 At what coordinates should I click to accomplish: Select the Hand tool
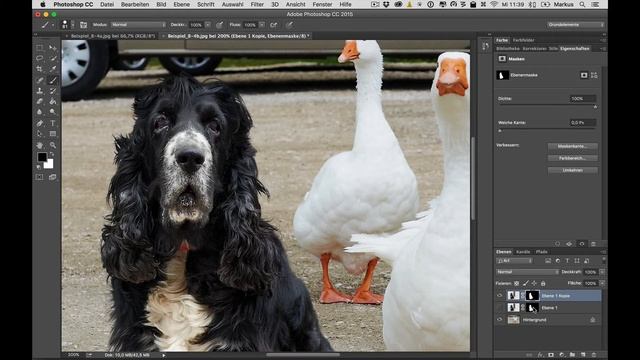coord(40,145)
